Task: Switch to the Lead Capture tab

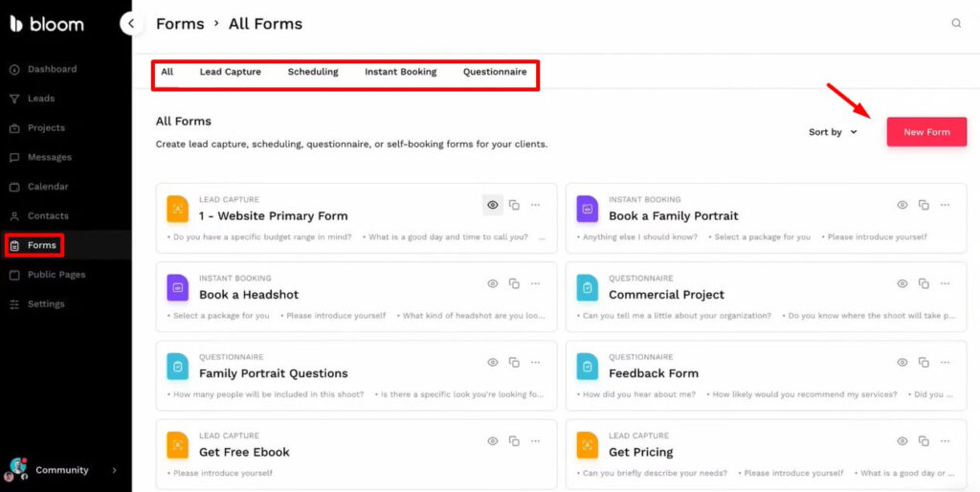Action: pos(230,72)
